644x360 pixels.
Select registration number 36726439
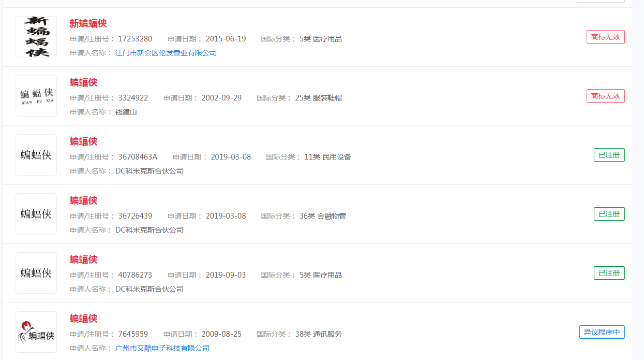(x=135, y=216)
